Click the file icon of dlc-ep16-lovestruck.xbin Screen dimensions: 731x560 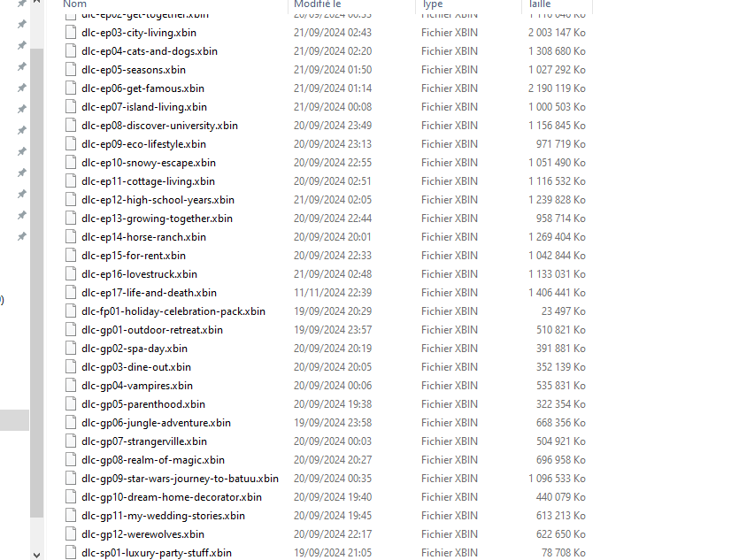(71, 274)
